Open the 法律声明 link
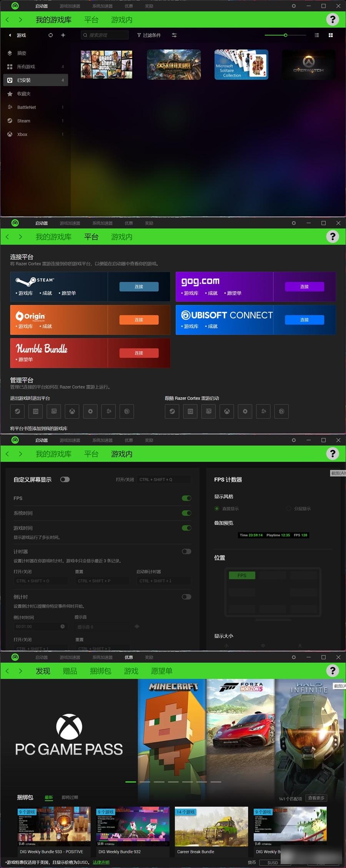 point(101,862)
